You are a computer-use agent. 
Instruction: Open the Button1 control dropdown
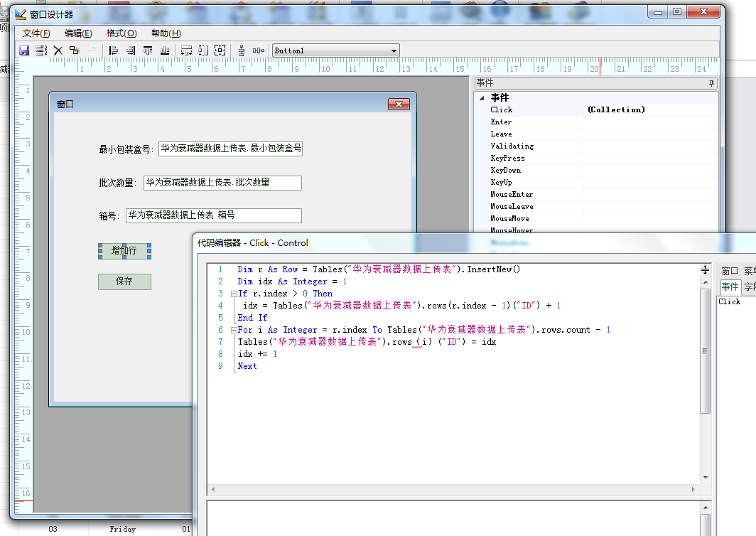point(394,50)
